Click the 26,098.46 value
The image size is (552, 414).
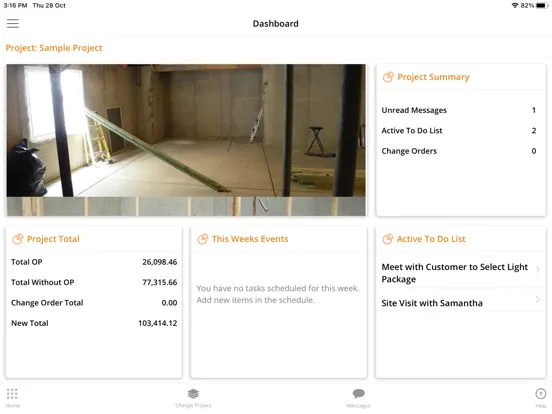159,262
